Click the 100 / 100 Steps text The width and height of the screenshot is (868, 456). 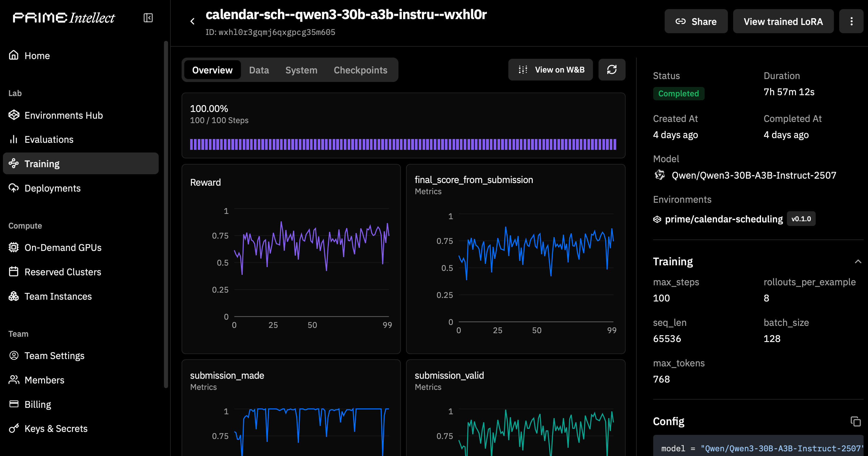[219, 120]
